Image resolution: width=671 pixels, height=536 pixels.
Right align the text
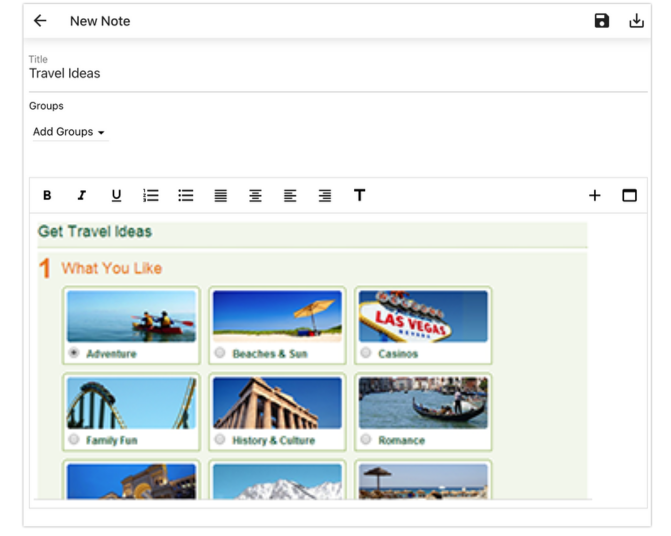click(x=325, y=195)
